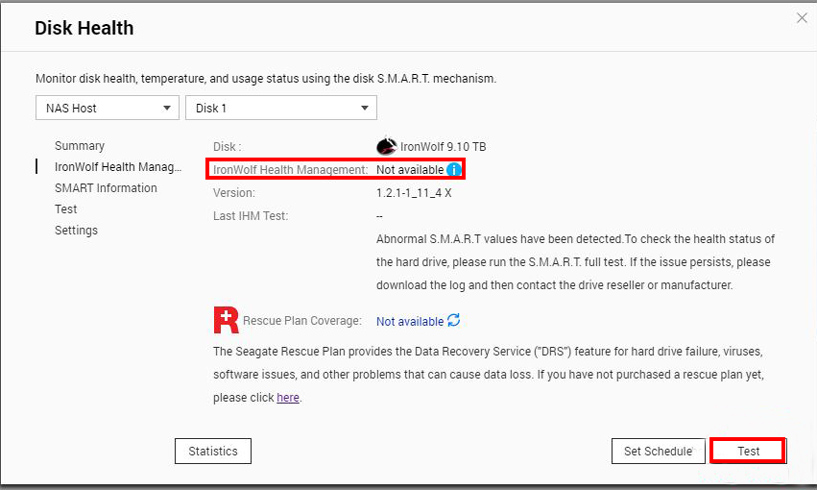Screen dimensions: 817x490
Task: Click the red Rescue Plan R logo
Action: 226,320
